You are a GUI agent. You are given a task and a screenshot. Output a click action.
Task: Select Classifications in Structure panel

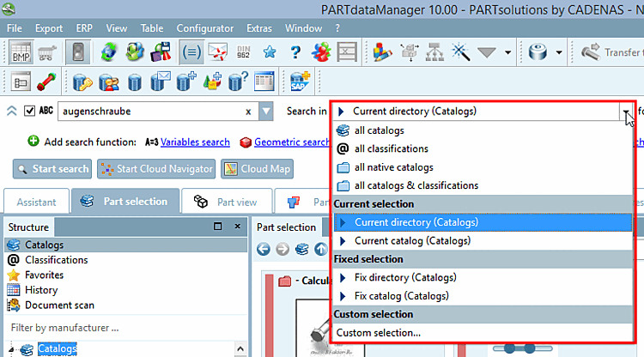(x=57, y=260)
